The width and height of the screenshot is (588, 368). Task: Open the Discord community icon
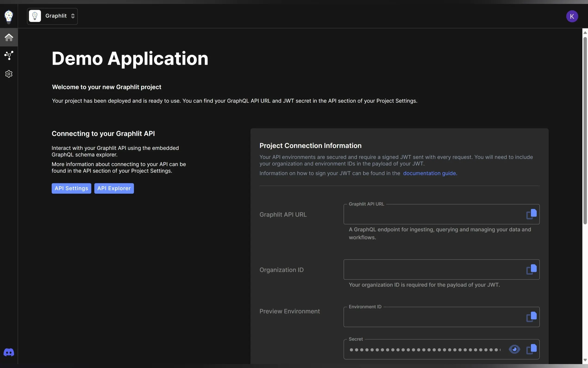(9, 352)
